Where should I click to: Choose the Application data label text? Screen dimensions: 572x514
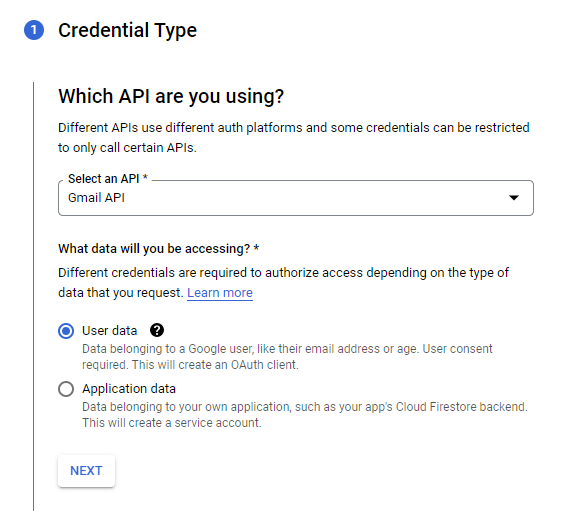[129, 389]
